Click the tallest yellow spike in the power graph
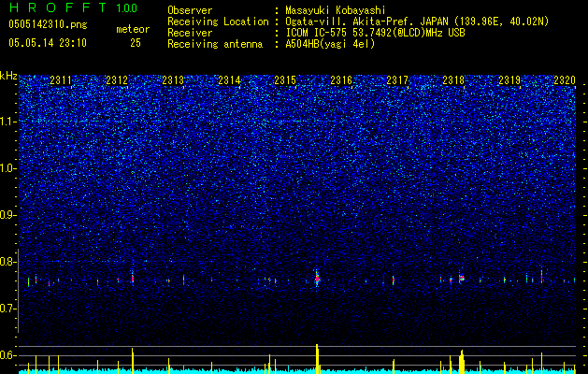588x374 pixels. coord(317,359)
